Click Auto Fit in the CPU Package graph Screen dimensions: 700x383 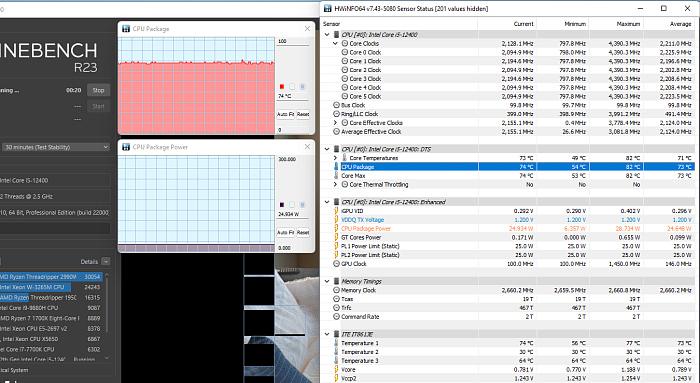[x=285, y=114]
